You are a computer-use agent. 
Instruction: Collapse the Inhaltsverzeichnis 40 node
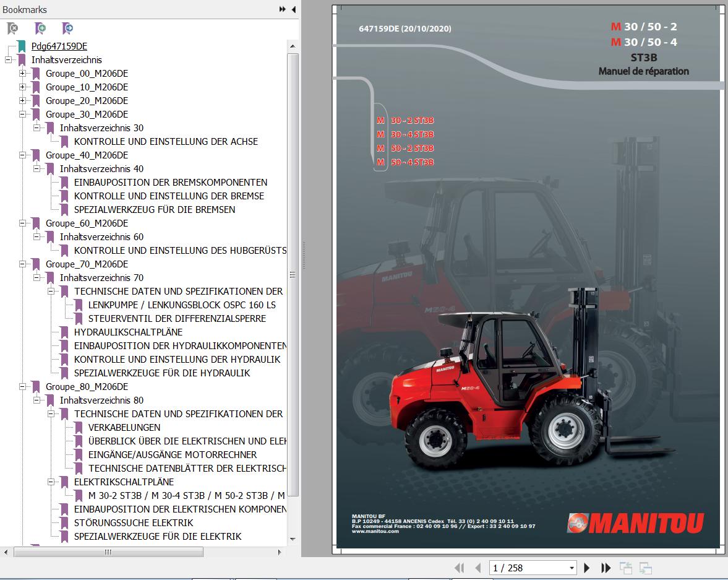(36, 169)
